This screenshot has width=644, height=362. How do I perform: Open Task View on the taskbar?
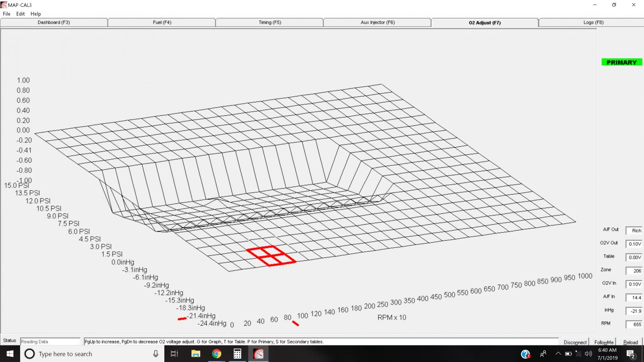174,354
